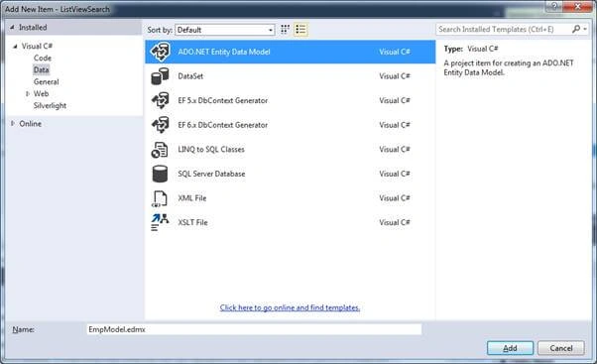Select the SQL Server Database name

click(211, 174)
